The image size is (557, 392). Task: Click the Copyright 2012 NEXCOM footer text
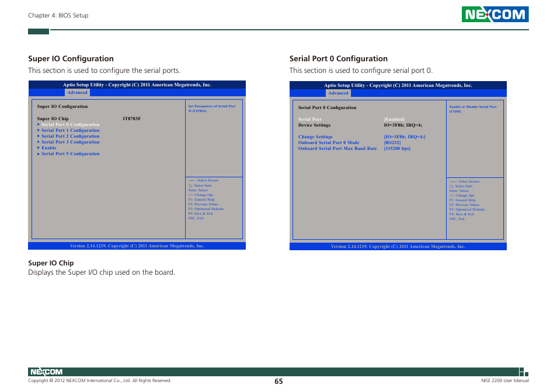(99, 381)
